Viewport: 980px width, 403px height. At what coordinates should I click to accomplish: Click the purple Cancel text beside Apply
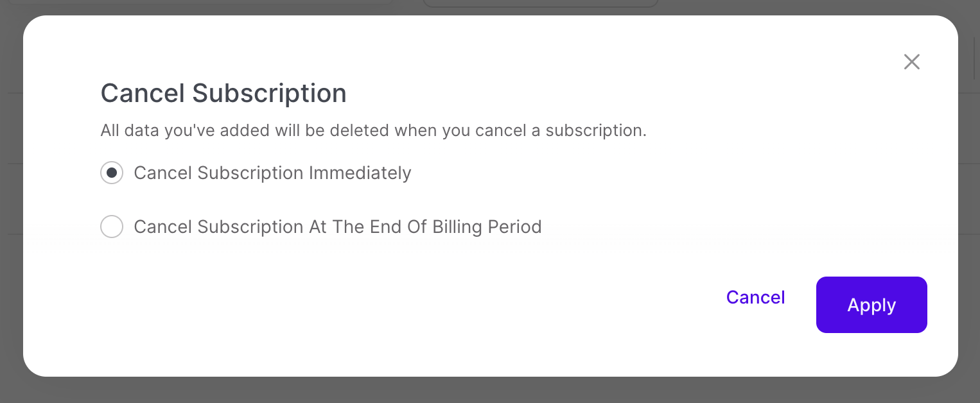755,297
